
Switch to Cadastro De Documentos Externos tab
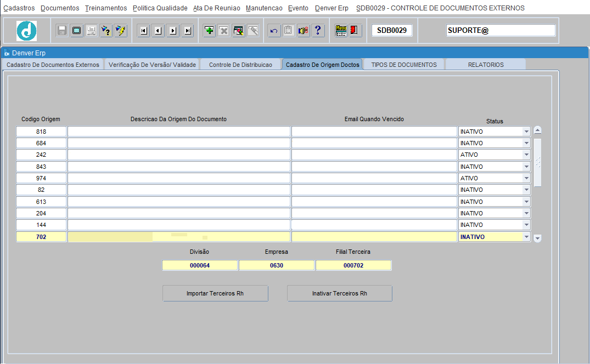(x=53, y=65)
